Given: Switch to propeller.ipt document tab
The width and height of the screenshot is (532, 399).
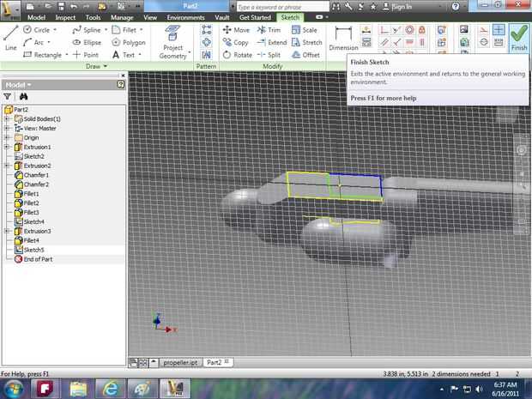Looking at the screenshot, I should tap(180, 362).
